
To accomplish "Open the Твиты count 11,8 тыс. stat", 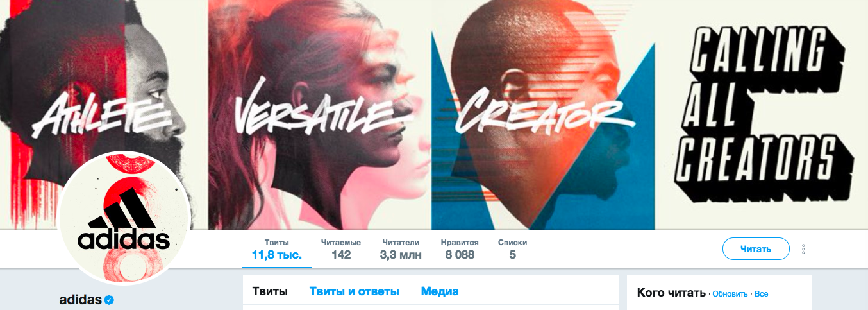I will (x=276, y=249).
